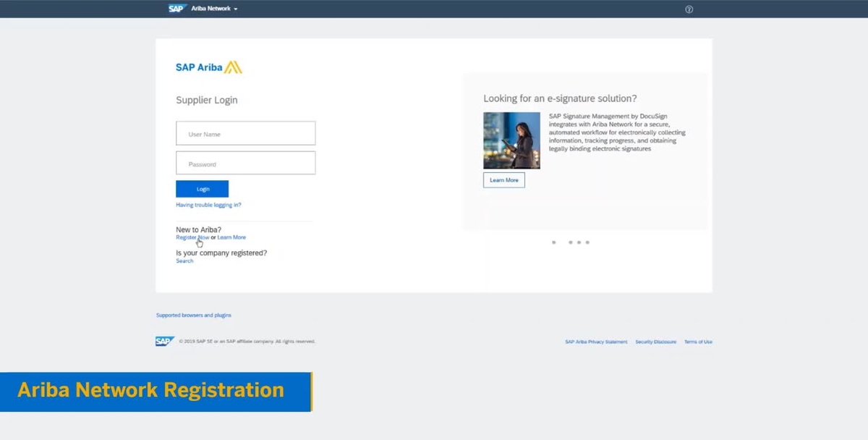This screenshot has height=440, width=868.
Task: Open Having trouble logging in link
Action: 208,206
